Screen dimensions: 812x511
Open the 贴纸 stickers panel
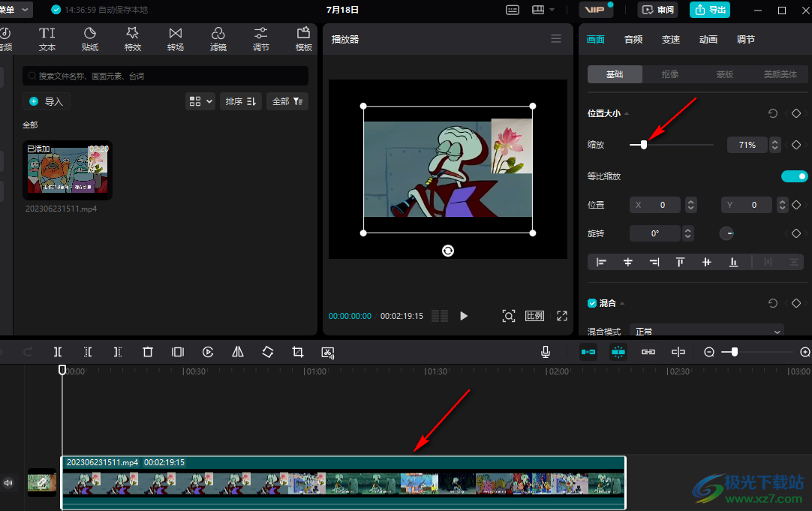click(x=89, y=39)
